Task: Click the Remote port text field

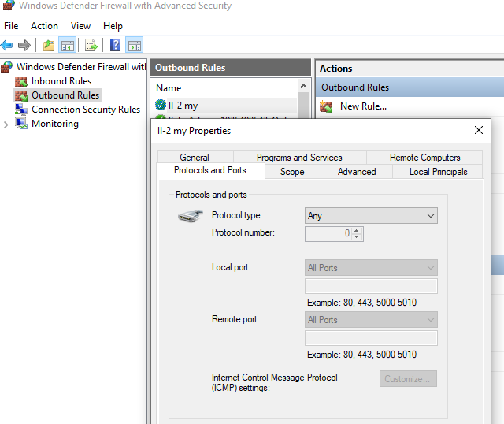Action: point(371,338)
